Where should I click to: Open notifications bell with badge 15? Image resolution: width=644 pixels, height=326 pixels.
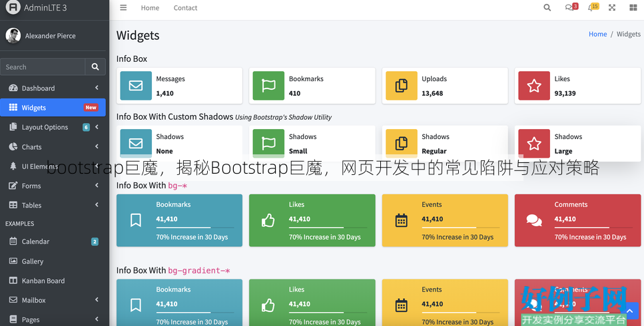593,7
